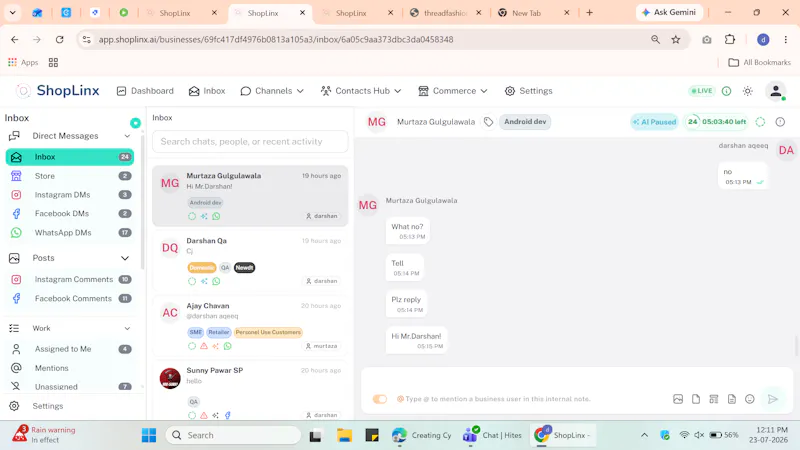
Task: Reload the page in the browser
Action: [60, 39]
